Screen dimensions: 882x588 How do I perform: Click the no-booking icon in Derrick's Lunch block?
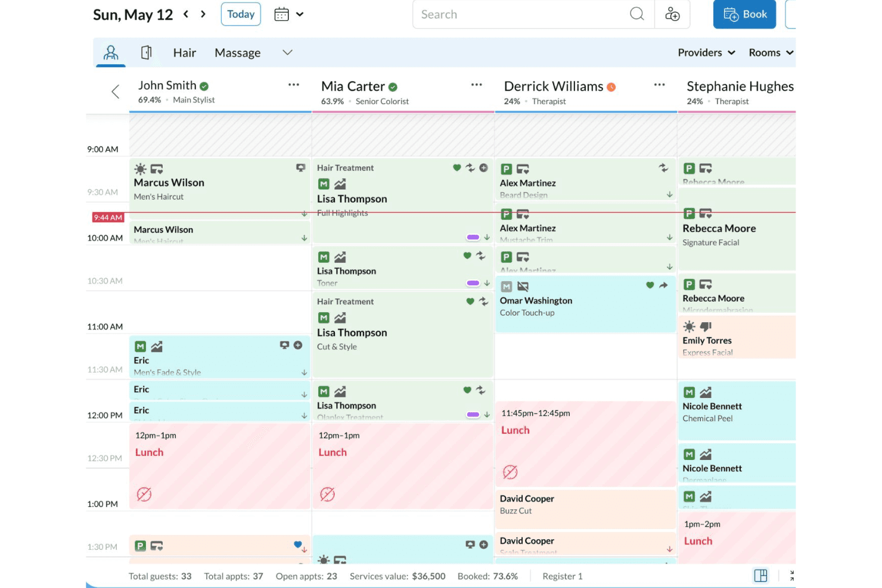510,472
